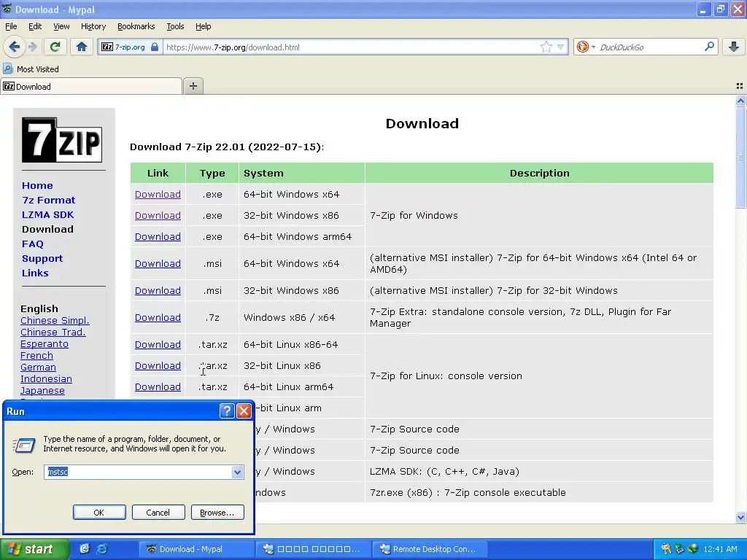The width and height of the screenshot is (747, 560).
Task: Open the DuckDuckGo search engine selector
Action: pyautogui.click(x=586, y=47)
